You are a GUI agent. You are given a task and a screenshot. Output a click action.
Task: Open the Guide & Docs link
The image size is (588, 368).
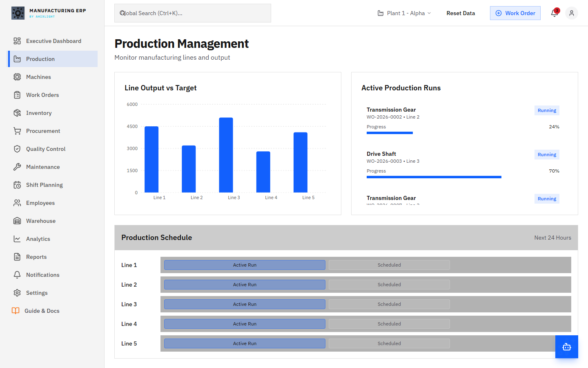point(53,311)
